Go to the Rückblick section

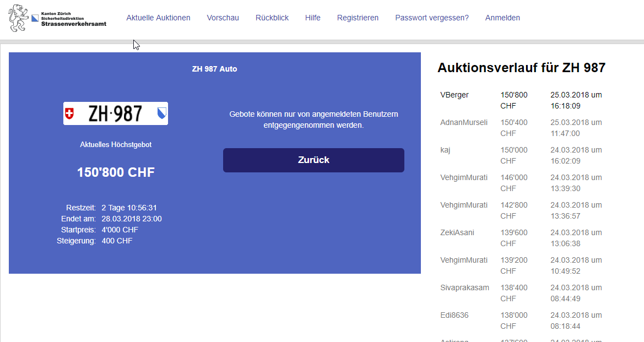[x=272, y=18]
